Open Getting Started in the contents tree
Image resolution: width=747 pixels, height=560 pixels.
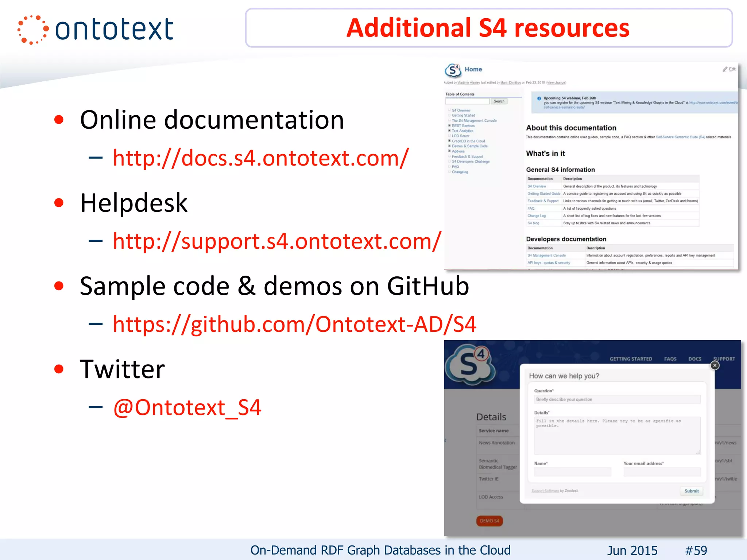(x=463, y=115)
